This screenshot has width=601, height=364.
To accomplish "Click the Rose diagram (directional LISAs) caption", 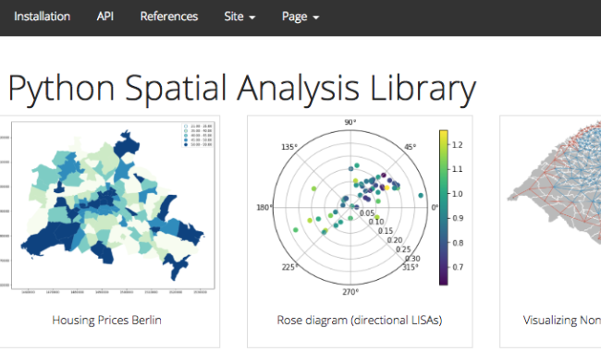I will point(360,320).
